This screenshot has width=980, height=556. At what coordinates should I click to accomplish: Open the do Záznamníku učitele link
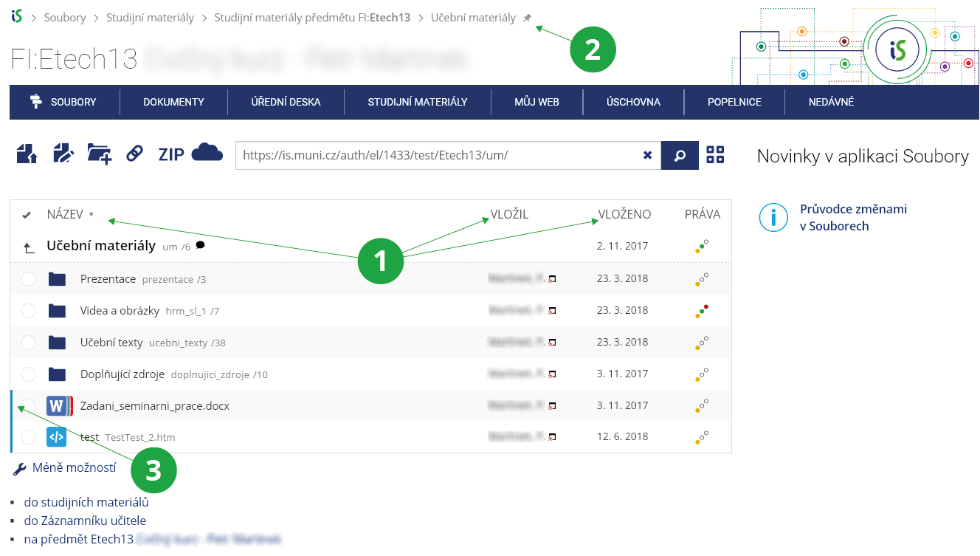(85, 521)
